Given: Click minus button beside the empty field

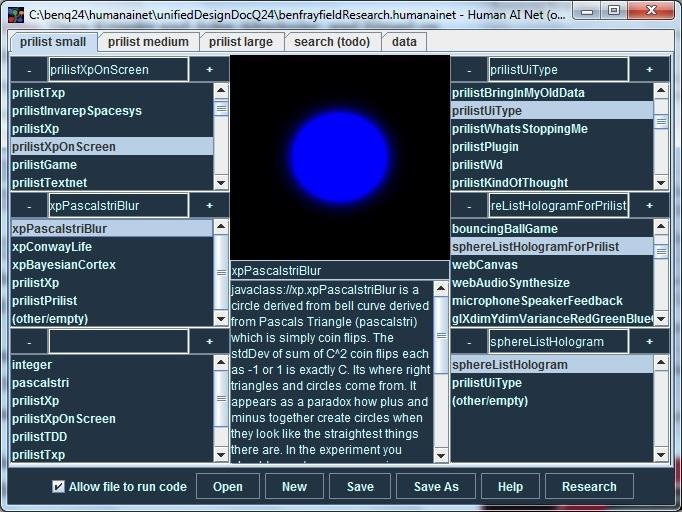Looking at the screenshot, I should (29, 342).
